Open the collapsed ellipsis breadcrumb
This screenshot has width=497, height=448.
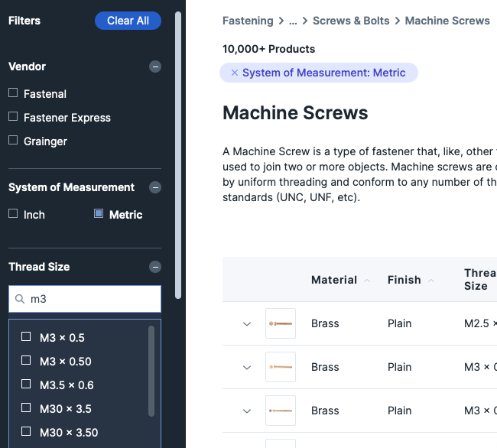point(293,21)
